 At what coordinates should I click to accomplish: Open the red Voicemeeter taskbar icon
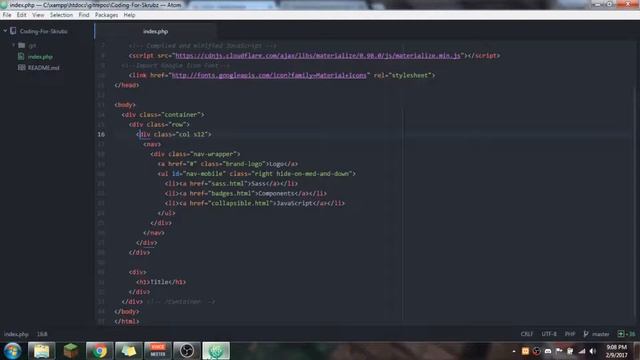pyautogui.click(x=158, y=351)
